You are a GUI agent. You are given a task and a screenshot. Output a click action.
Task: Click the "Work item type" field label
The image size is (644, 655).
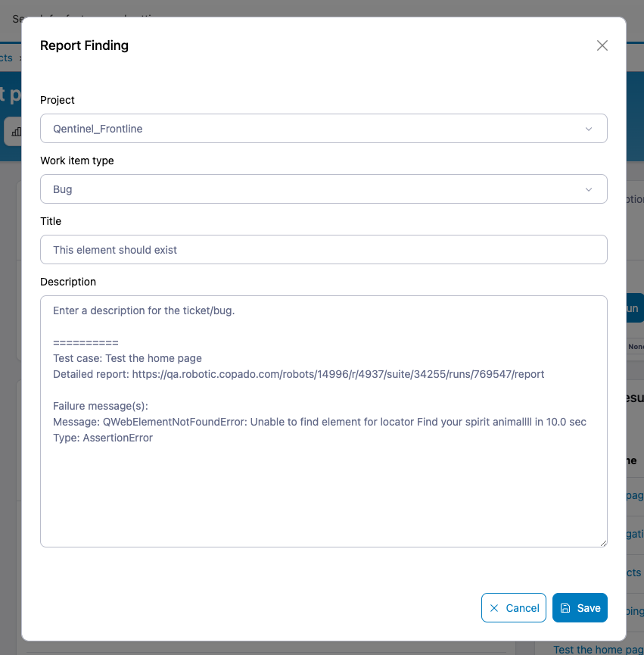77,161
